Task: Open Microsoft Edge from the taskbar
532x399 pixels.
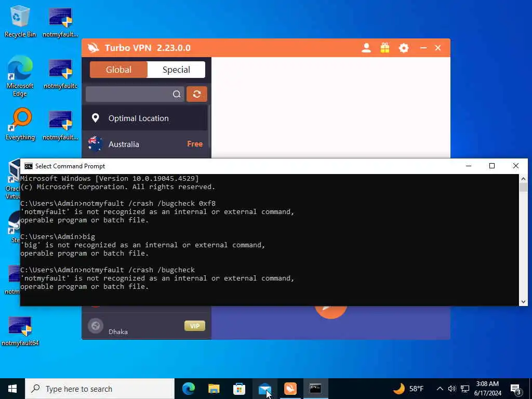Action: [188, 389]
